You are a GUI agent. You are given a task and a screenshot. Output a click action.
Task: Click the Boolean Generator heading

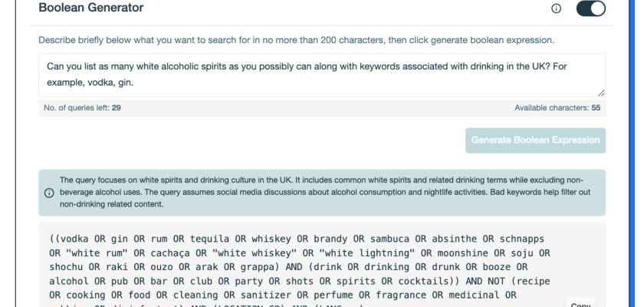(x=90, y=8)
